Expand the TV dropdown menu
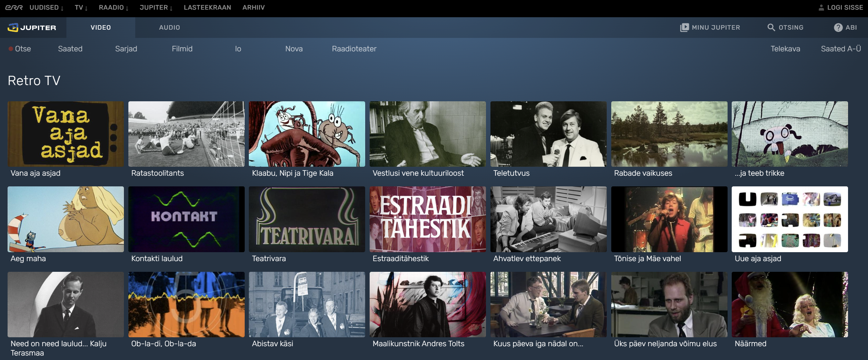Screen dimensions: 868x360 (81, 8)
